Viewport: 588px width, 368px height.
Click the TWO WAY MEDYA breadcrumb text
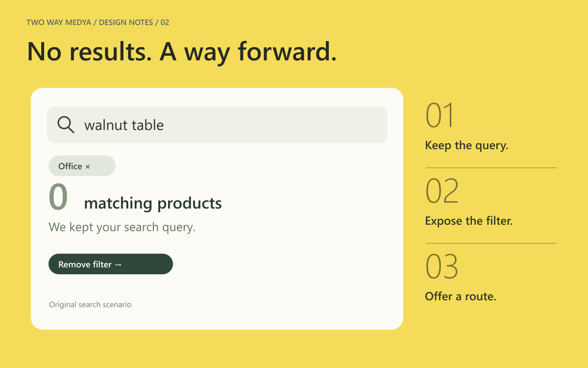[59, 23]
